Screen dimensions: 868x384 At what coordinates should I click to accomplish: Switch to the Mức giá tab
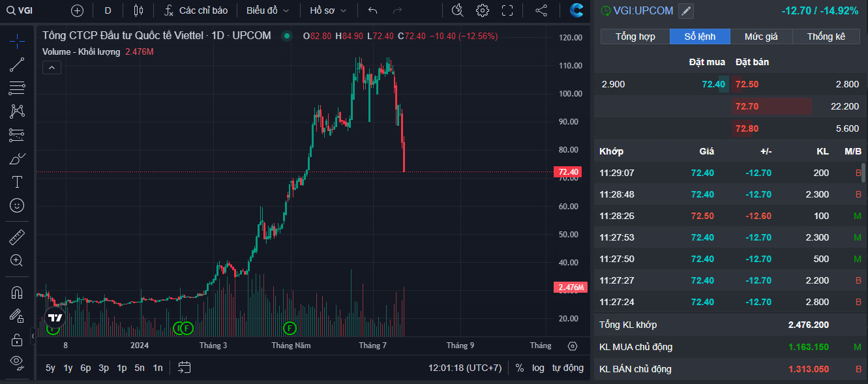(761, 37)
